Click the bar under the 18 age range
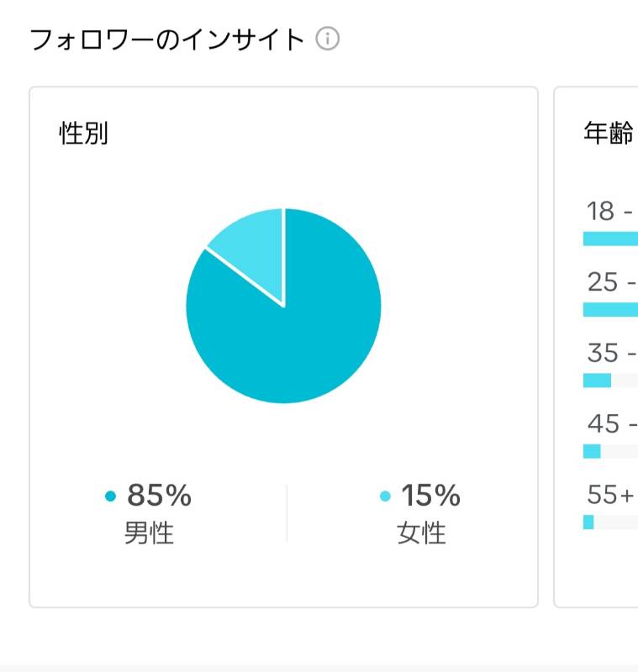Viewport: 638px width, 672px height. coord(610,239)
